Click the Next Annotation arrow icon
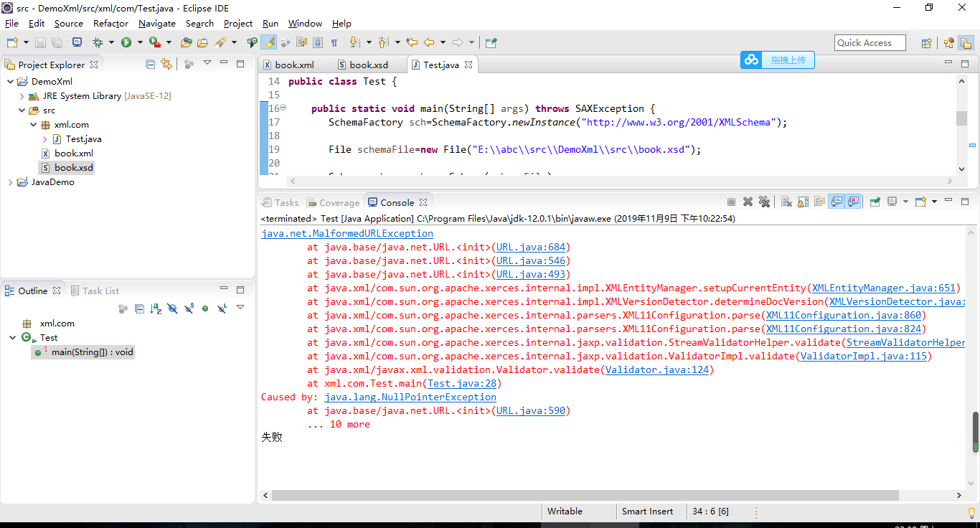Viewport: 980px width, 528px height. pos(354,43)
